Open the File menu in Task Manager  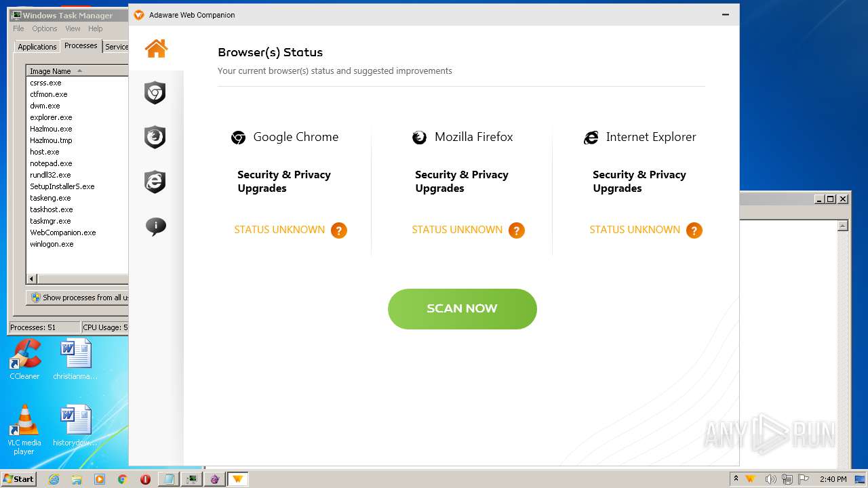(18, 28)
